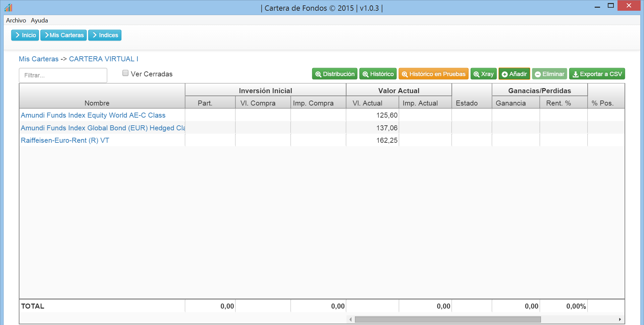Sort by the Estado column header
The height and width of the screenshot is (325, 644).
coord(472,96)
